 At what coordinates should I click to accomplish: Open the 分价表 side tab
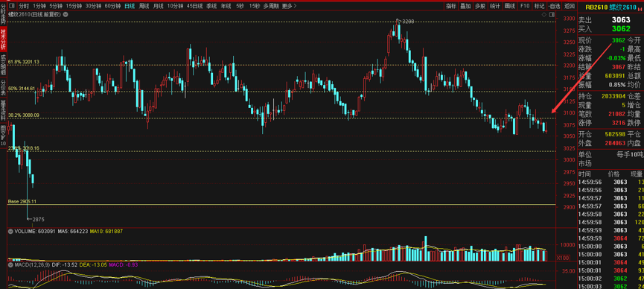3,88
